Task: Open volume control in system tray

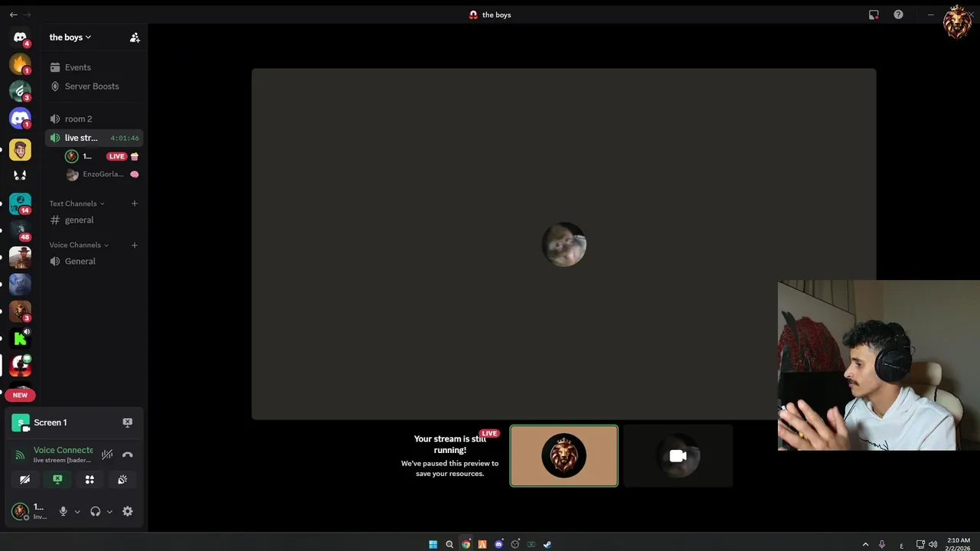Action: point(933,544)
